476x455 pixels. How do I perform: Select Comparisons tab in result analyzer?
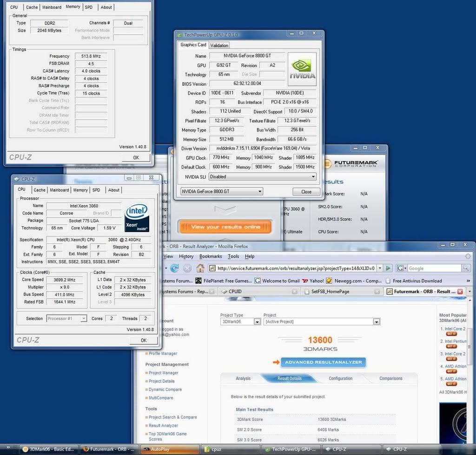tap(390, 378)
